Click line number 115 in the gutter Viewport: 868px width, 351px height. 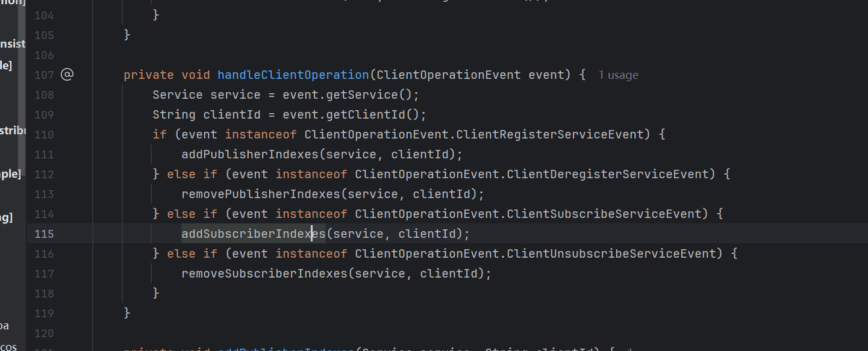pyautogui.click(x=44, y=234)
